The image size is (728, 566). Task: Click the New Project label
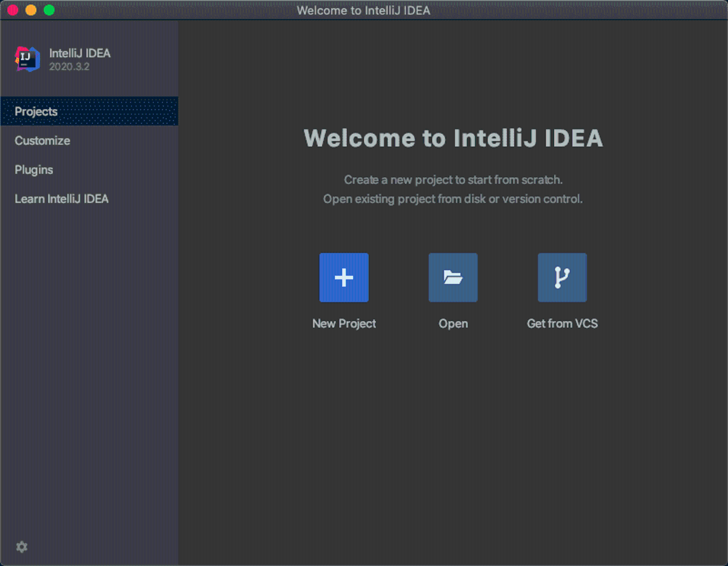(x=344, y=324)
